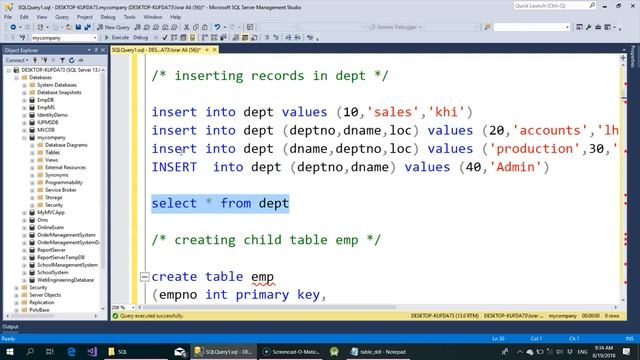Expand the Tables folder under mycompany
Viewport: 640px width, 360px height.
coord(32,153)
